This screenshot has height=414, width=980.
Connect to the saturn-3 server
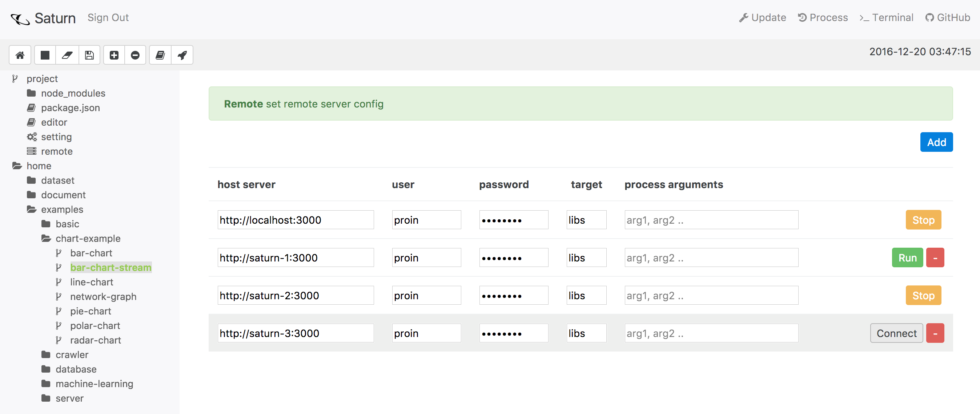(x=896, y=333)
